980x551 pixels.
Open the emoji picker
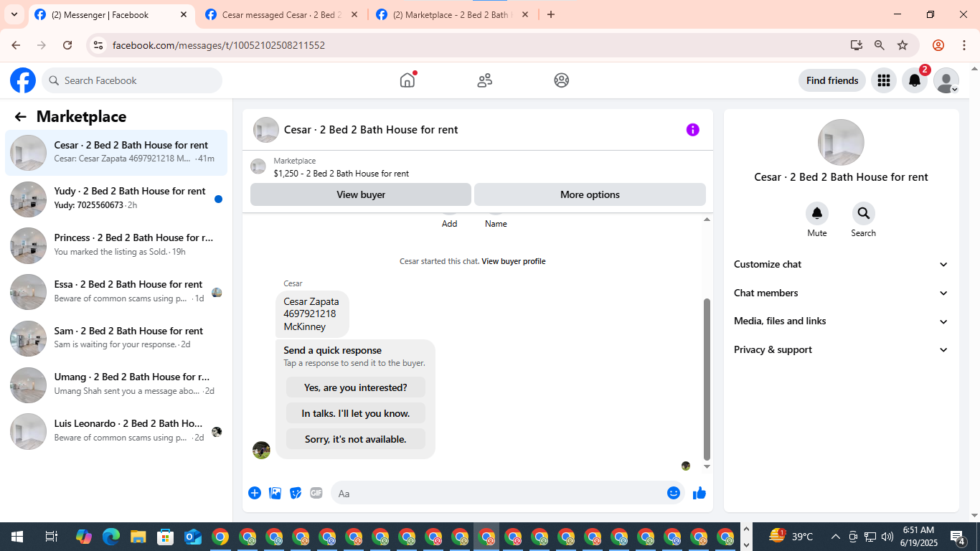[674, 493]
